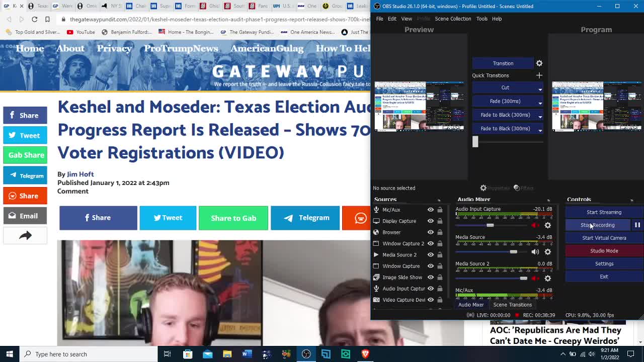Open the View menu in OBS

point(407,19)
